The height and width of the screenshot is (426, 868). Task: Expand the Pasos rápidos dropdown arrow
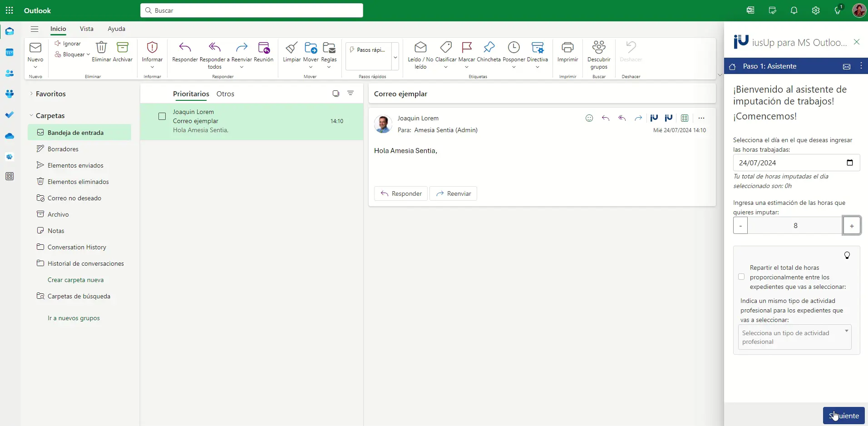click(395, 57)
